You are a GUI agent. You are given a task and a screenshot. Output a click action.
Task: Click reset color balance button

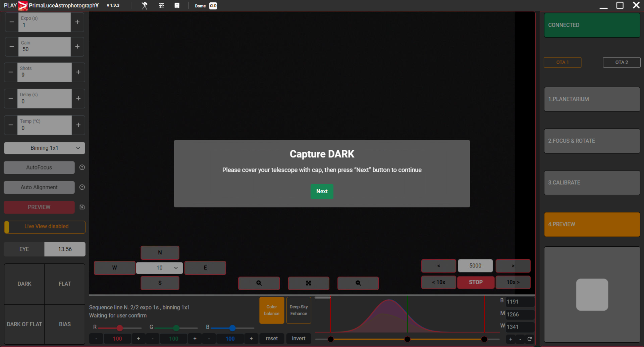(x=272, y=339)
